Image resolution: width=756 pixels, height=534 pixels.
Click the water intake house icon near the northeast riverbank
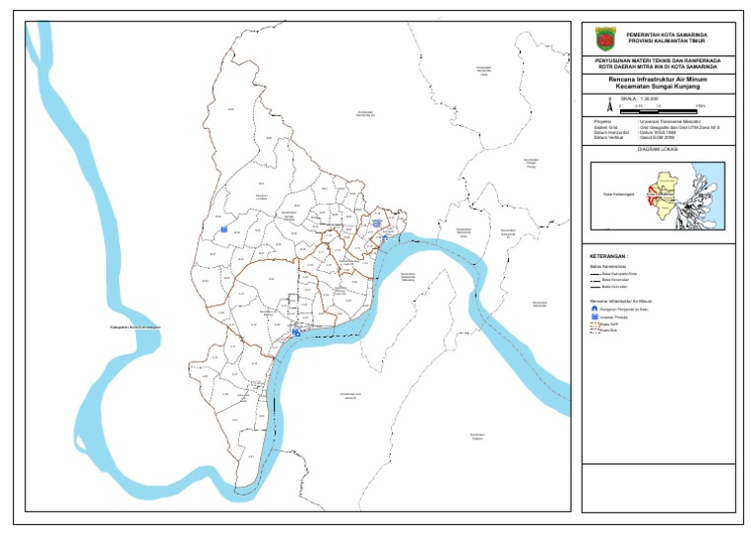[x=385, y=237]
